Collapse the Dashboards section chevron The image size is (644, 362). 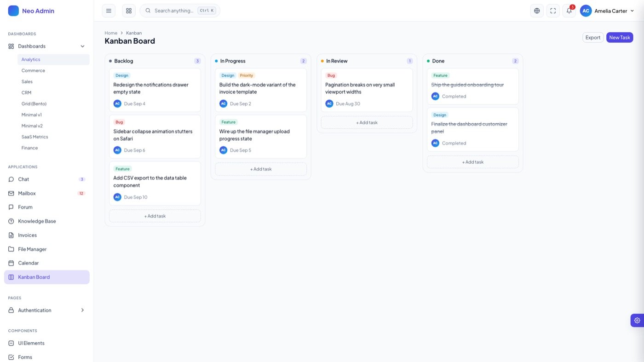tap(83, 46)
